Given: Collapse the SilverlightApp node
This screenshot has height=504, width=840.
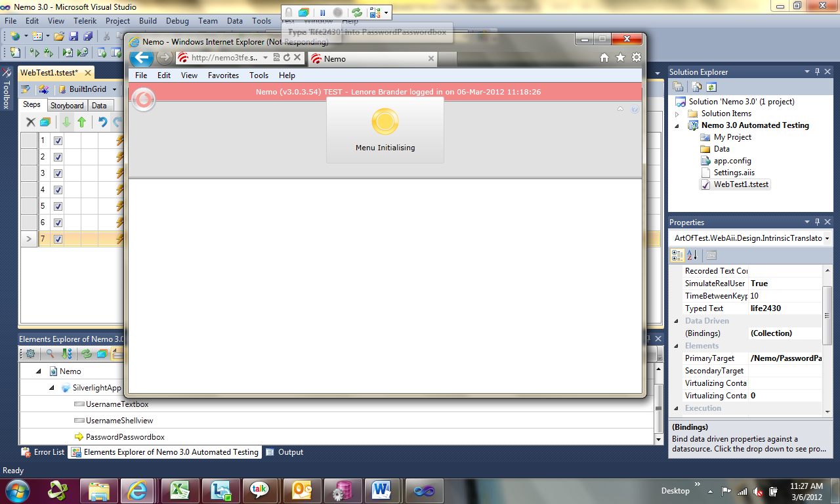Looking at the screenshot, I should click(x=52, y=388).
